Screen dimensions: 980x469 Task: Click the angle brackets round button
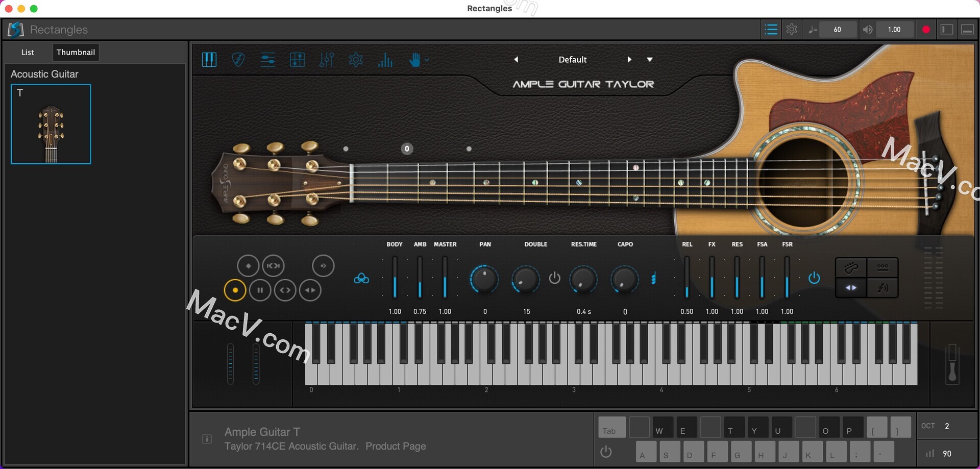point(285,290)
